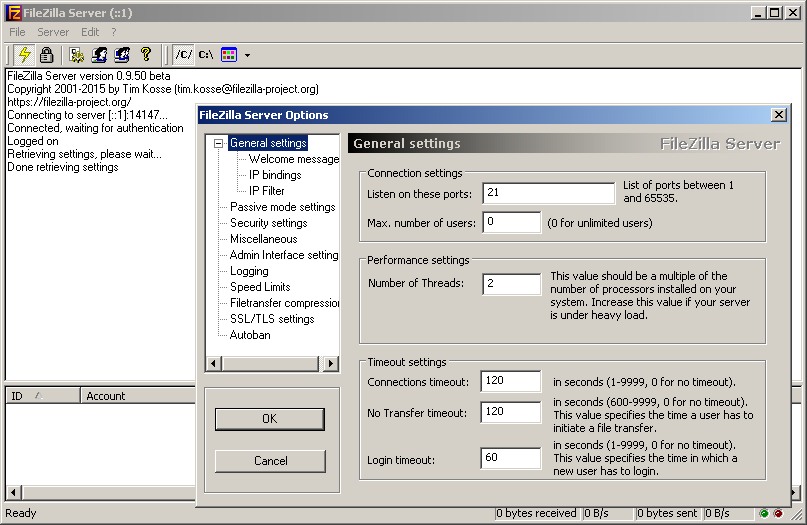The width and height of the screenshot is (807, 525).
Task: Click the Login timeout field
Action: 511,458
